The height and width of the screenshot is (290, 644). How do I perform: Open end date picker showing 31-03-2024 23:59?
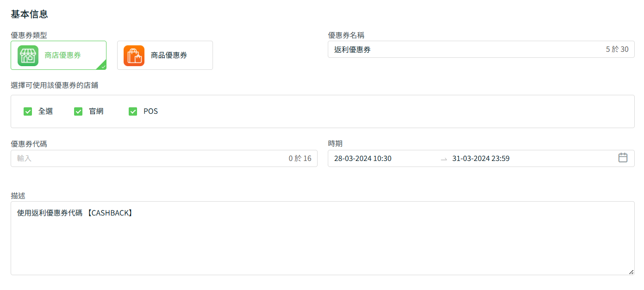click(x=481, y=159)
